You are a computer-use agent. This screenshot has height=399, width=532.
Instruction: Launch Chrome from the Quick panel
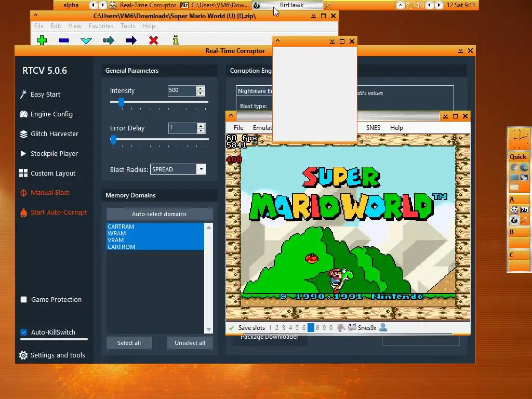point(514,168)
